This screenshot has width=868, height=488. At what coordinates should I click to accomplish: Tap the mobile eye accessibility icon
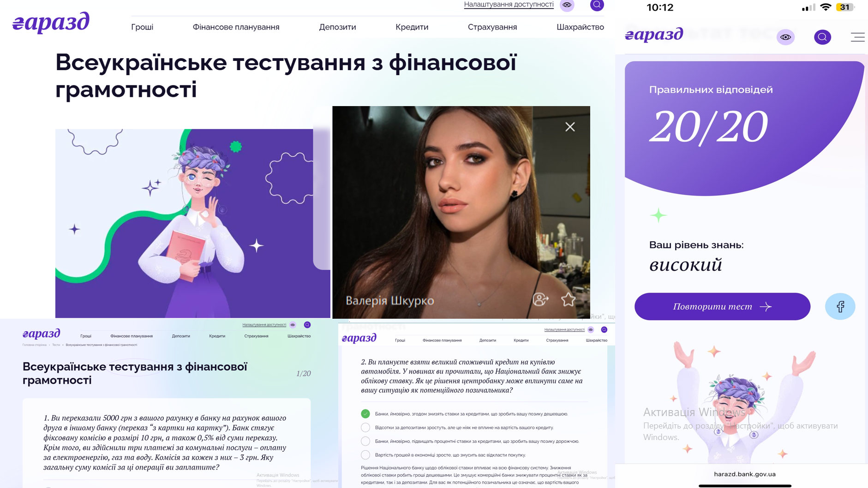tap(785, 37)
